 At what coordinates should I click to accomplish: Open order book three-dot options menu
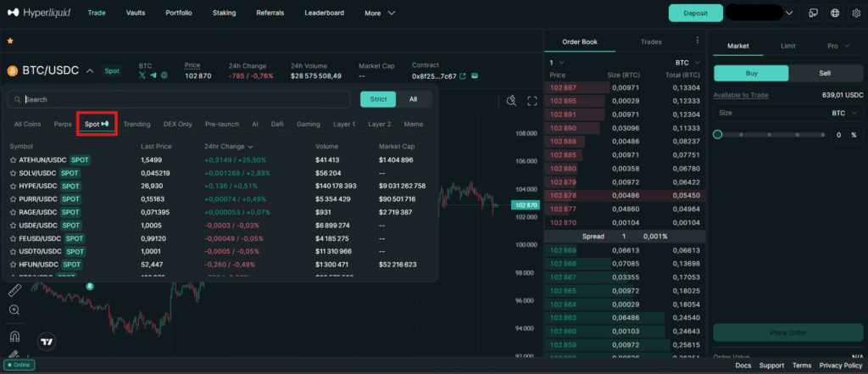pyautogui.click(x=698, y=41)
